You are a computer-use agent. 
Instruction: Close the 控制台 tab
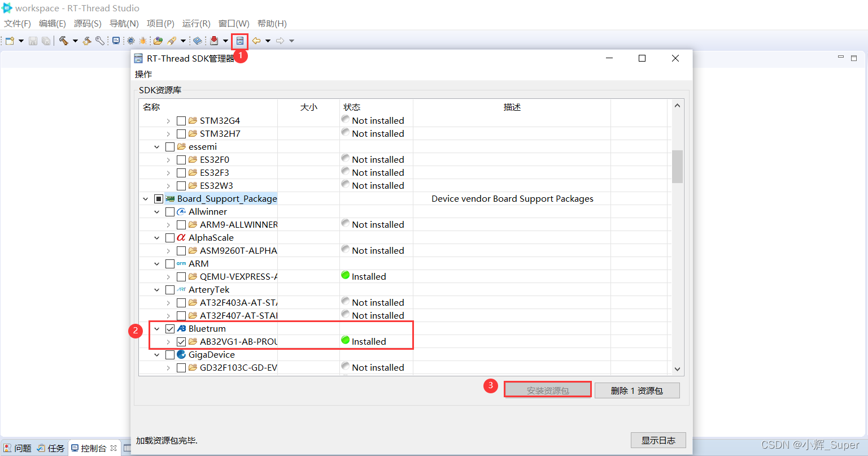(x=114, y=448)
